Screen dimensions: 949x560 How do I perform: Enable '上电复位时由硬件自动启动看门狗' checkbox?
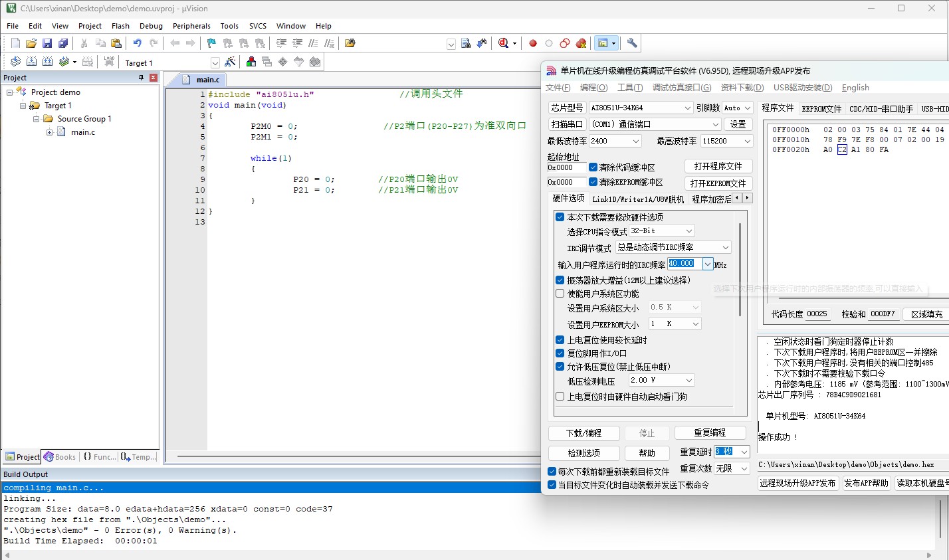coord(560,397)
